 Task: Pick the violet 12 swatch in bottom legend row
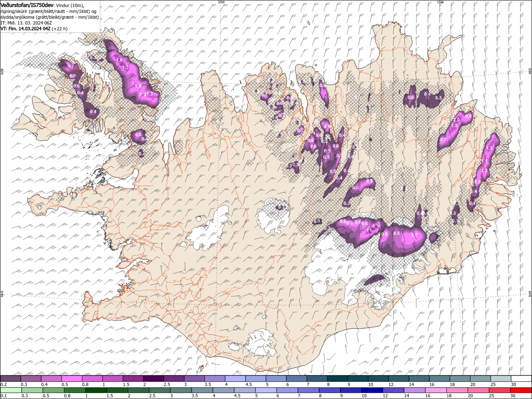tap(393, 390)
